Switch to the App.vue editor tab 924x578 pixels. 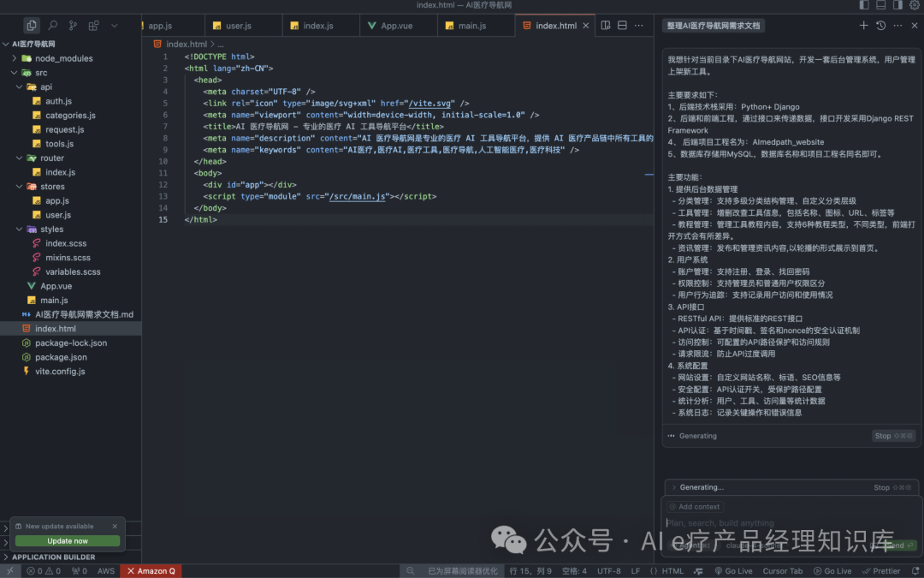pyautogui.click(x=399, y=26)
